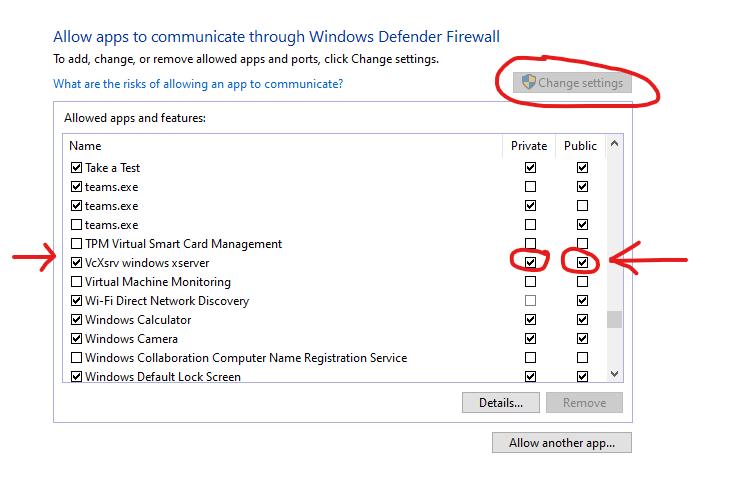Toggle Windows Calculator name checkbox
738x481 pixels.
point(76,320)
